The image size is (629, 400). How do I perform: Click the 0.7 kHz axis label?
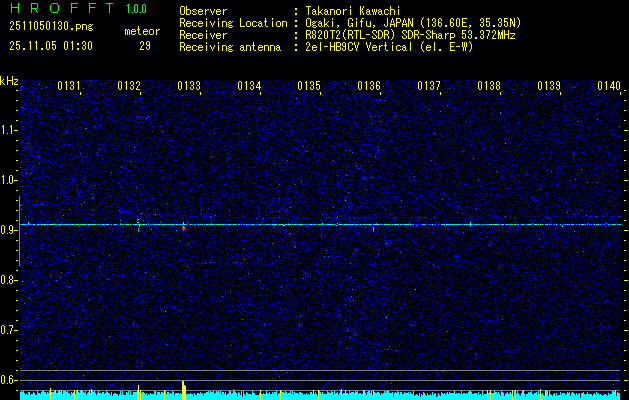click(7, 330)
